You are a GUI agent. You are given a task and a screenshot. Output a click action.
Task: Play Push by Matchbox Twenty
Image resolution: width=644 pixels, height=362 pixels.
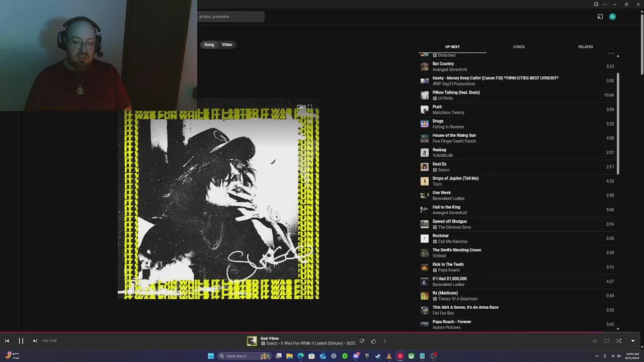pos(518,110)
